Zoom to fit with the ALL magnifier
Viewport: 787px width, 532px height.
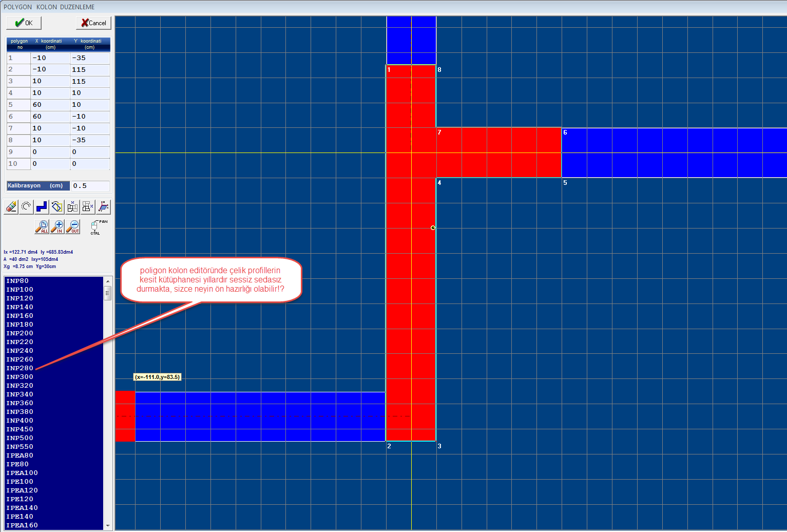[x=42, y=226]
